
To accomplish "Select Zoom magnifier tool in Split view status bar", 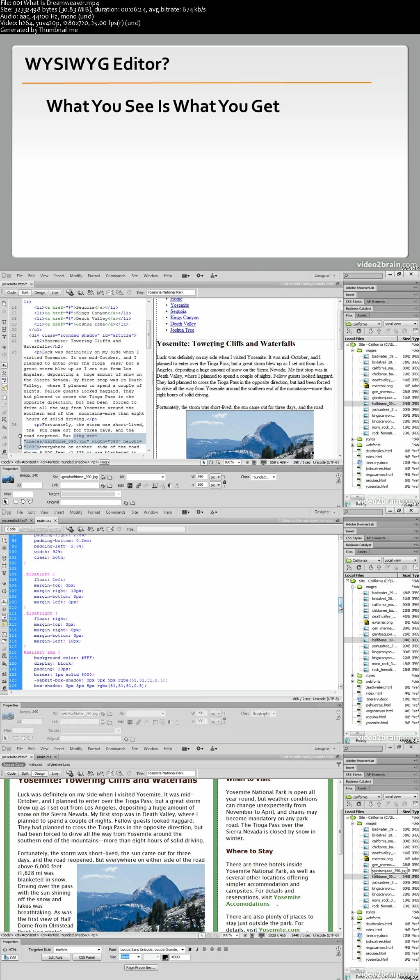I will (x=217, y=462).
